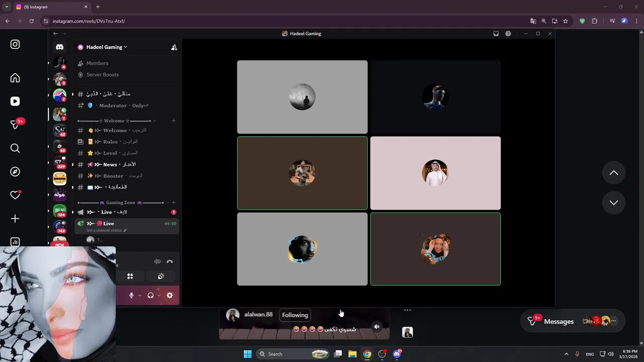The image size is (644, 362).
Task: Open the Windows Start button
Action: pyautogui.click(x=248, y=354)
